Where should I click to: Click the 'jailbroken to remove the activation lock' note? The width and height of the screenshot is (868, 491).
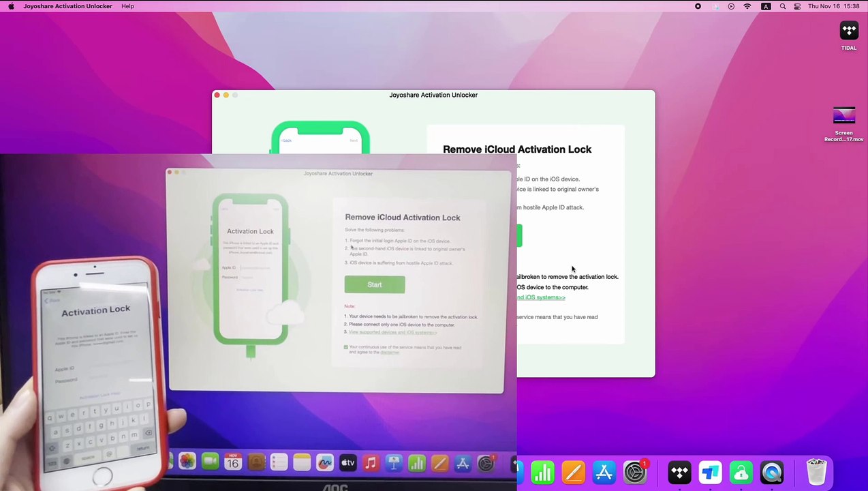coord(568,277)
